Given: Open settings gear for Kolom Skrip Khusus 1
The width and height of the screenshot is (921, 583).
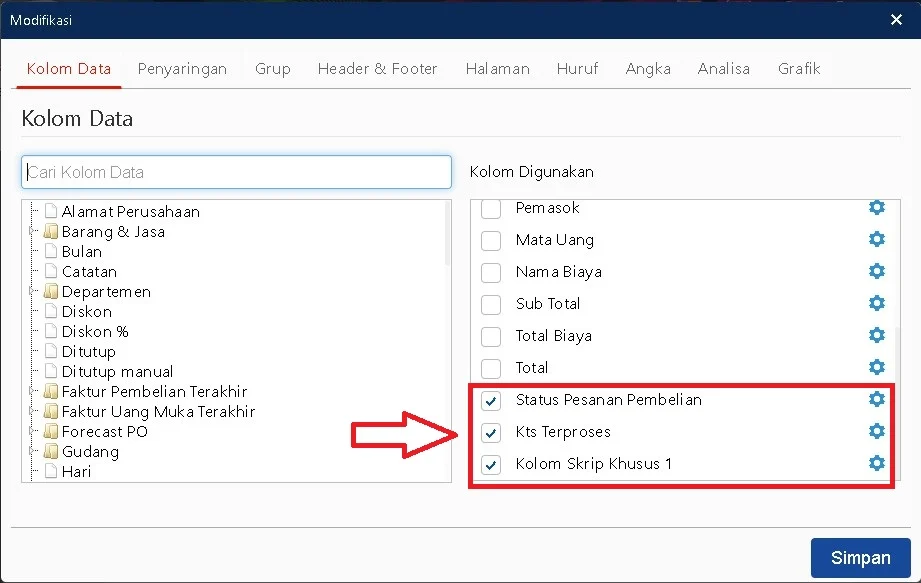Looking at the screenshot, I should point(876,463).
